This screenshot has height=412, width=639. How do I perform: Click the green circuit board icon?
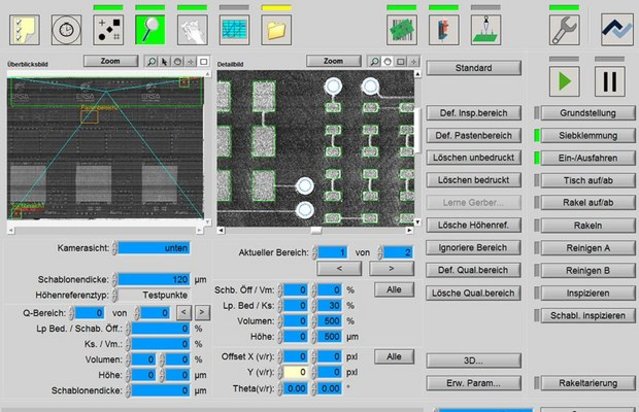pyautogui.click(x=401, y=29)
